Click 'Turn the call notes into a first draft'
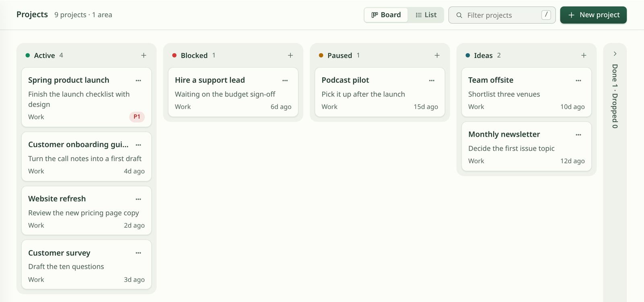This screenshot has width=644, height=302. point(85,158)
